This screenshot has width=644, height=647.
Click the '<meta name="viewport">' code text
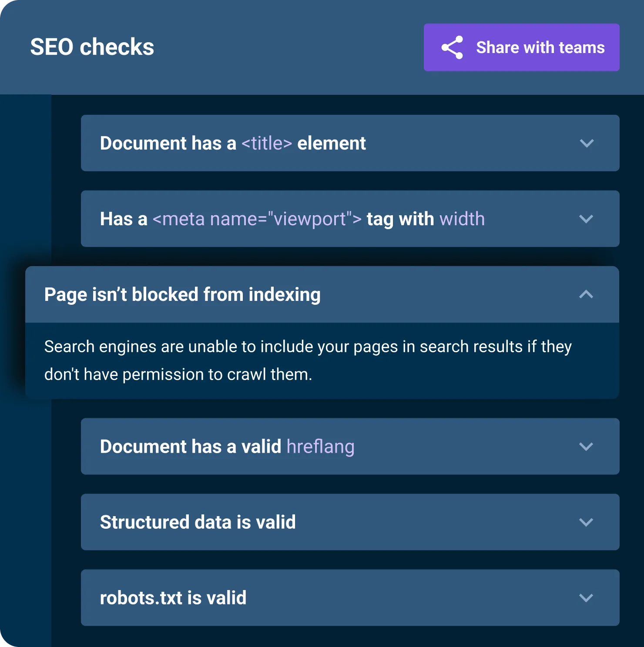coord(257,219)
